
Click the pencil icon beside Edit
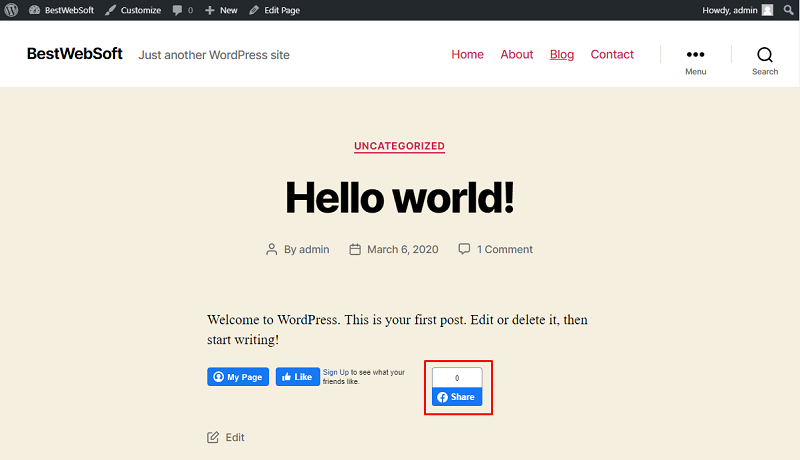(213, 437)
